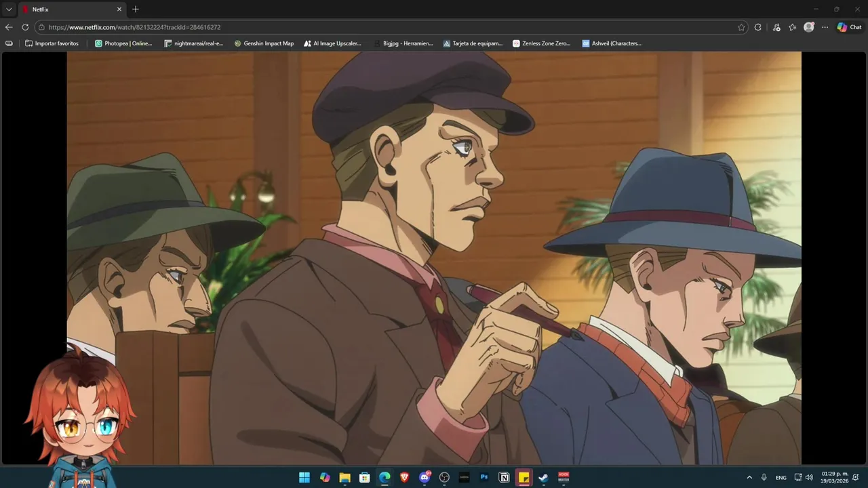Image resolution: width=868 pixels, height=488 pixels.
Task: Open the browser Extensions menu
Action: point(758,27)
